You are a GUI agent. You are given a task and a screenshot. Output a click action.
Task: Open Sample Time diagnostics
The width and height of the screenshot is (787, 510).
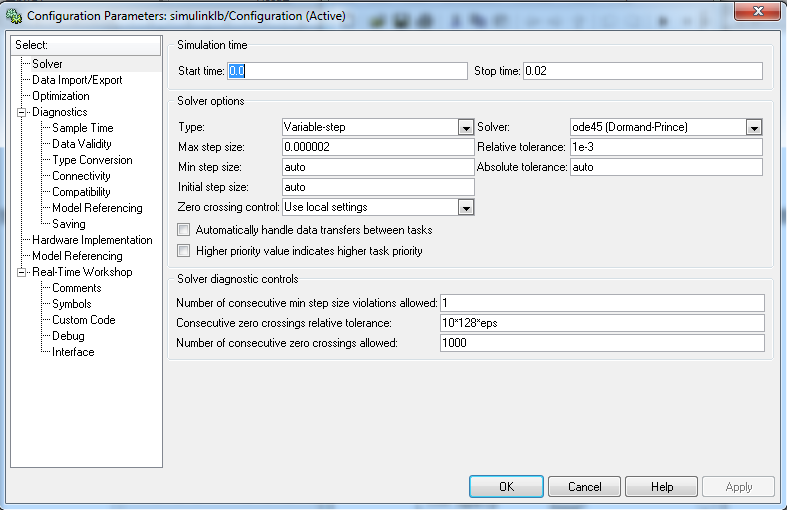pyautogui.click(x=83, y=128)
